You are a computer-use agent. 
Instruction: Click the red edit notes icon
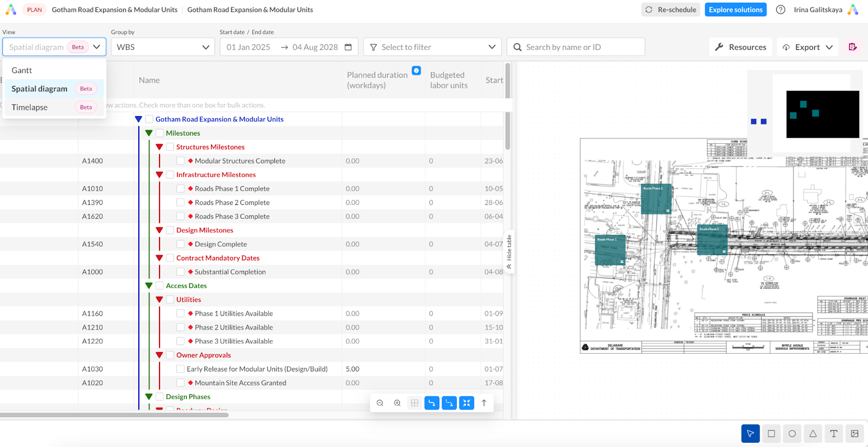click(853, 47)
